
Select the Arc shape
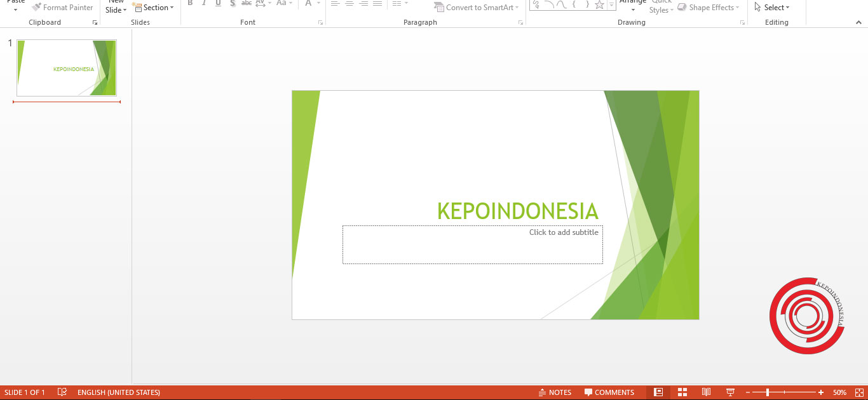click(x=548, y=4)
